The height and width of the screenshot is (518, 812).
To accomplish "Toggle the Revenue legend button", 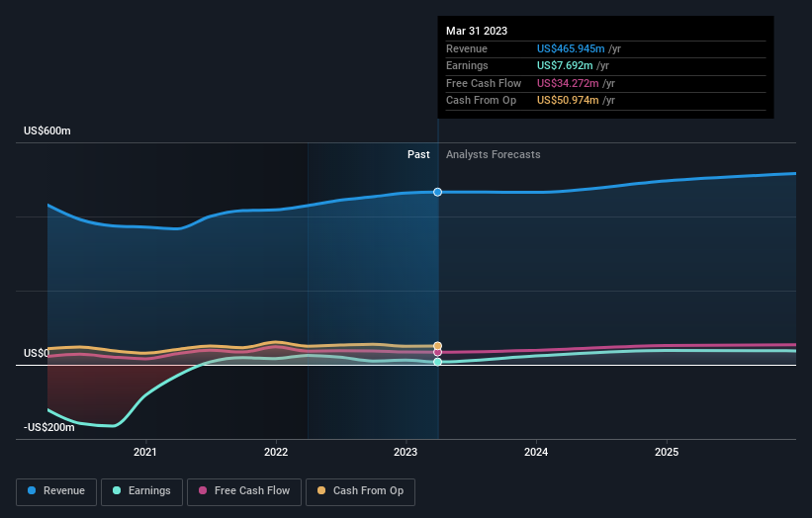I will (56, 491).
